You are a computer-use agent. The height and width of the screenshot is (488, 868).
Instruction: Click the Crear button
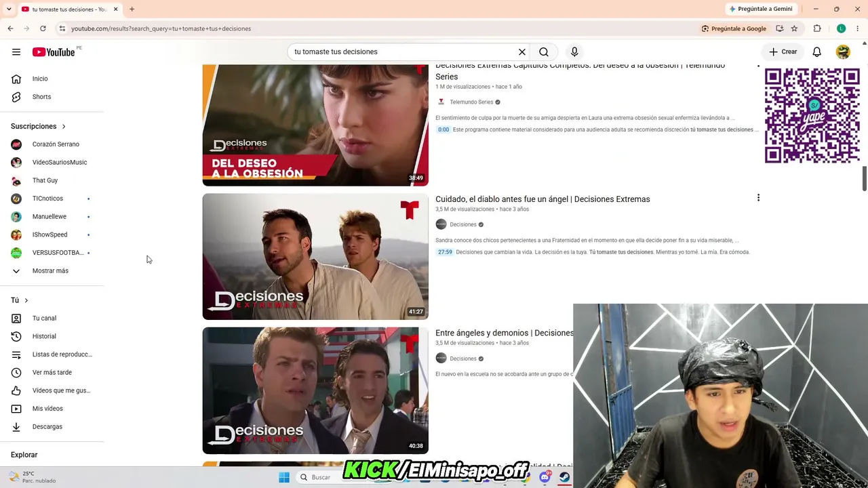pos(783,52)
